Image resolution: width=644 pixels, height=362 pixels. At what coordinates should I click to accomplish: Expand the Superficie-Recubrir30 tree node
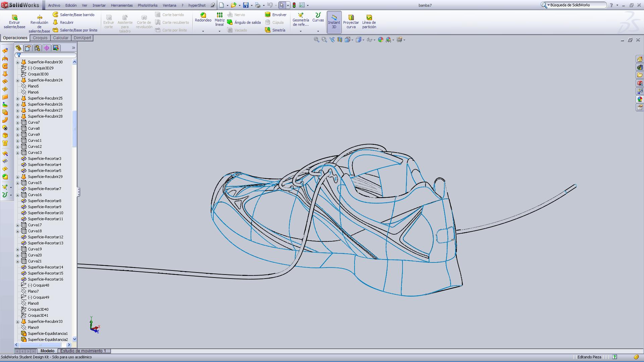(18, 62)
